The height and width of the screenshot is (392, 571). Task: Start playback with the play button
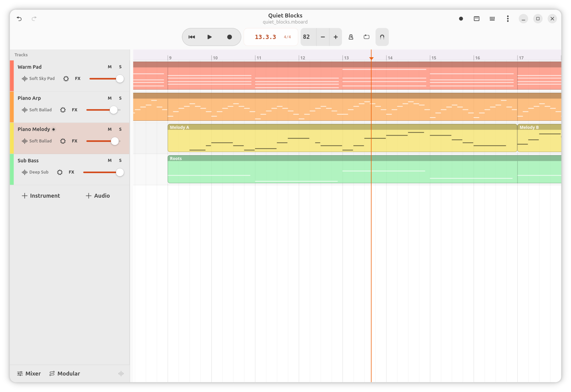point(209,37)
